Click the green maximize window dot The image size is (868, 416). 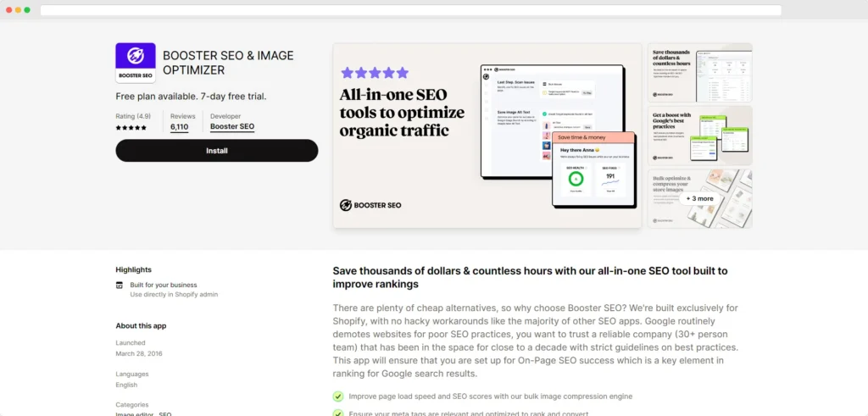click(27, 10)
